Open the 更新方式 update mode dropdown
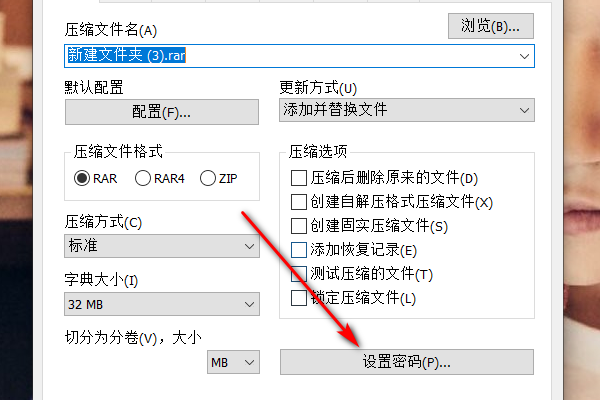600x400 pixels. tap(407, 110)
